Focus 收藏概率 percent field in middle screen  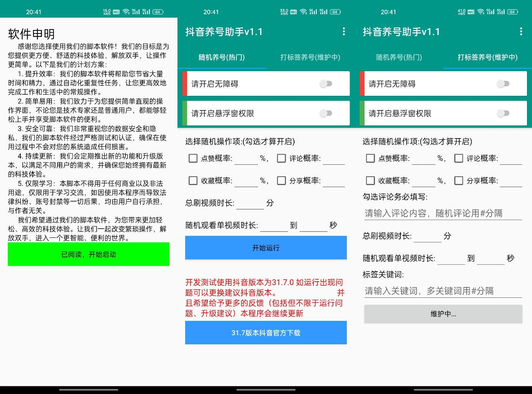pos(246,180)
